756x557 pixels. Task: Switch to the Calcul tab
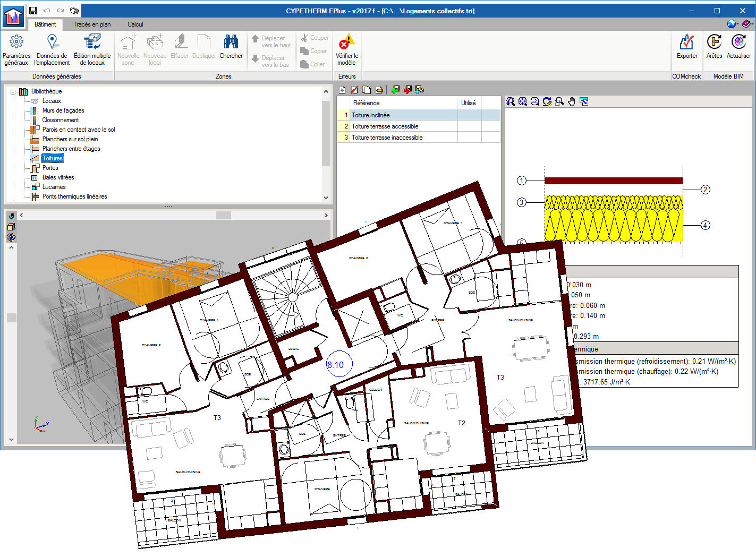tap(135, 24)
